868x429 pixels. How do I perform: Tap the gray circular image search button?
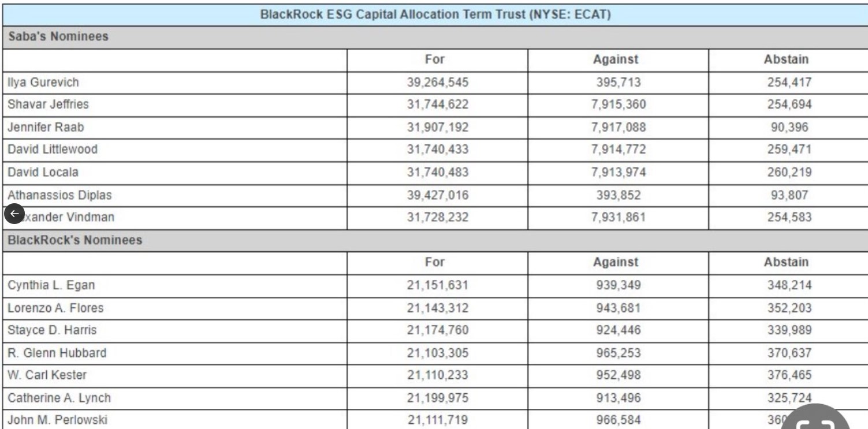tap(819, 420)
